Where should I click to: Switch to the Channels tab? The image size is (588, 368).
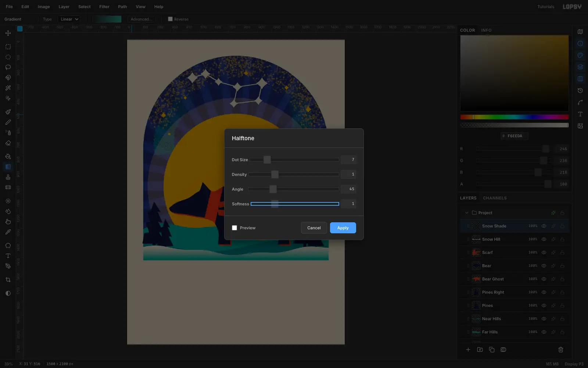tap(495, 198)
